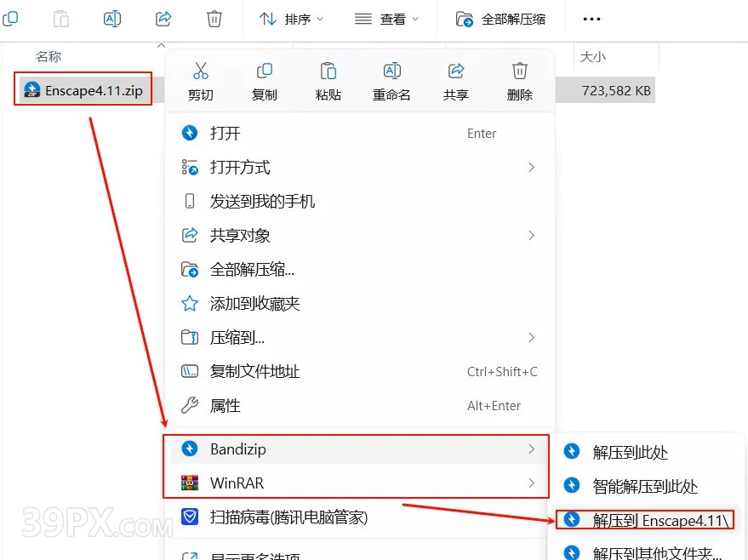Click the 全部解压缩 toolbar button
This screenshot has width=748, height=560.
(500, 19)
